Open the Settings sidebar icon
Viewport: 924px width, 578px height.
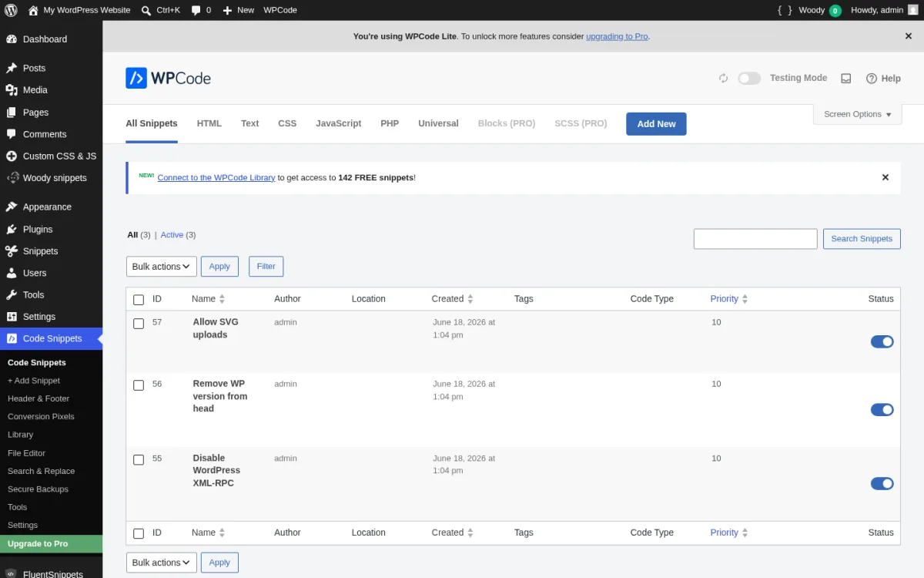pos(12,317)
